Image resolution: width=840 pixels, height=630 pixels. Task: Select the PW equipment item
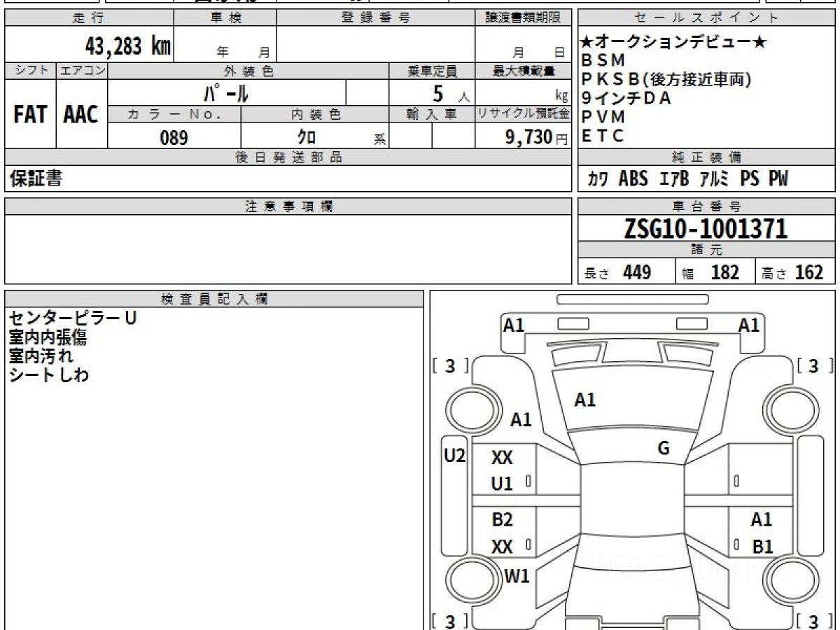[778, 179]
